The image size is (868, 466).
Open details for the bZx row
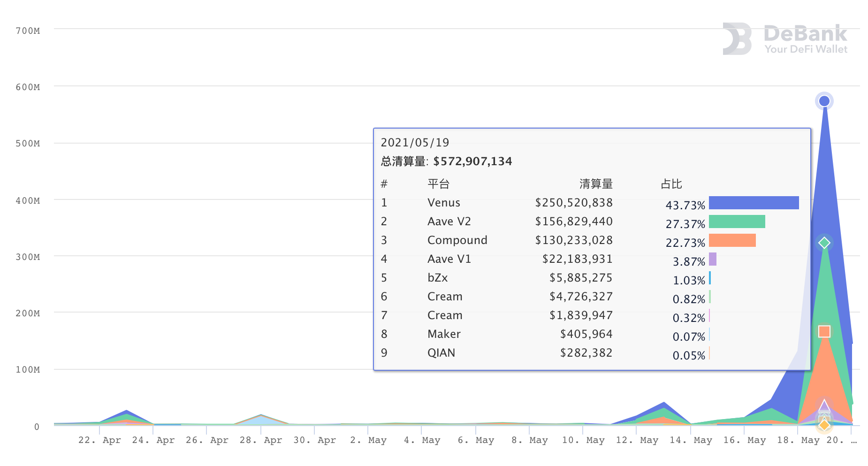[x=437, y=277]
